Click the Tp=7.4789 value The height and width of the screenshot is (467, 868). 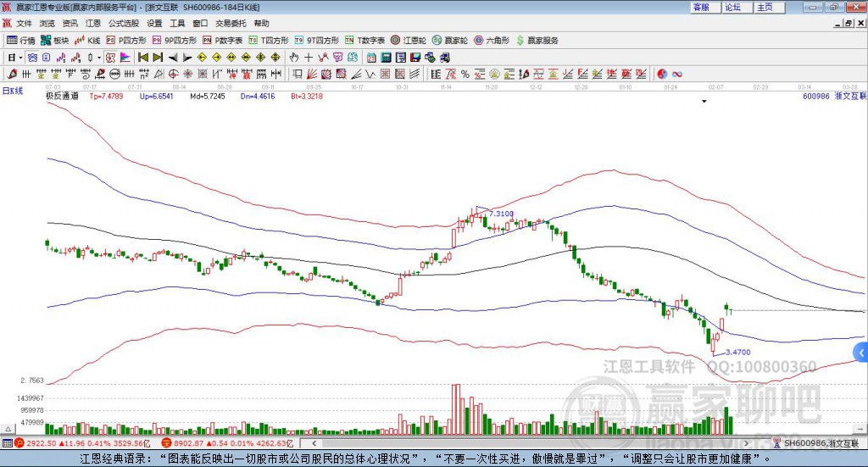(x=106, y=97)
